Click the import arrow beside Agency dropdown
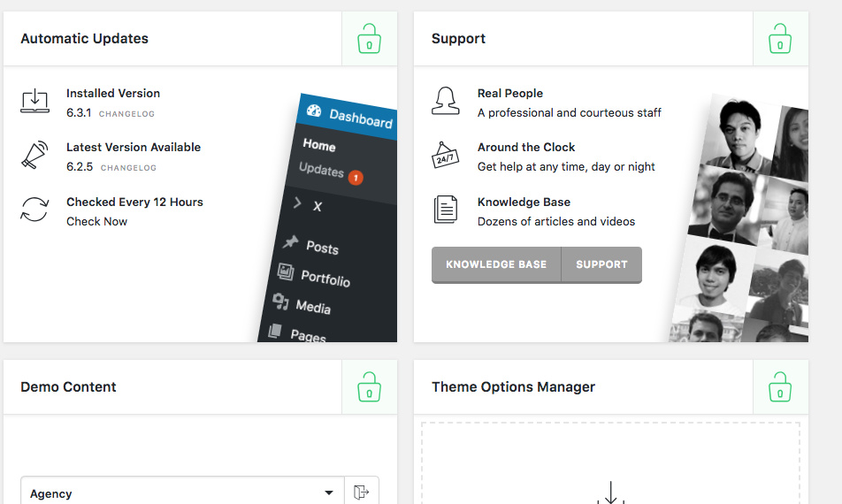 (x=361, y=493)
